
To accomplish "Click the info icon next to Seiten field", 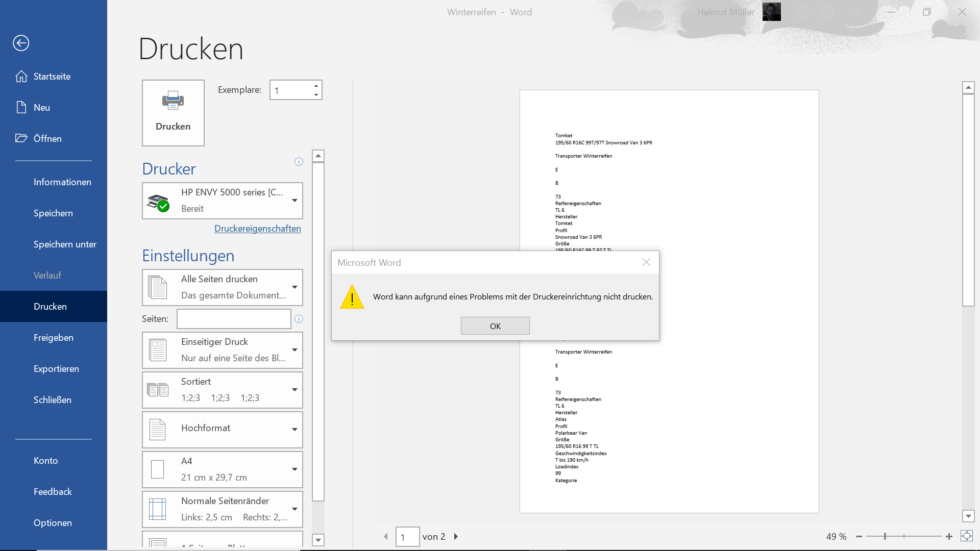I will coord(299,319).
